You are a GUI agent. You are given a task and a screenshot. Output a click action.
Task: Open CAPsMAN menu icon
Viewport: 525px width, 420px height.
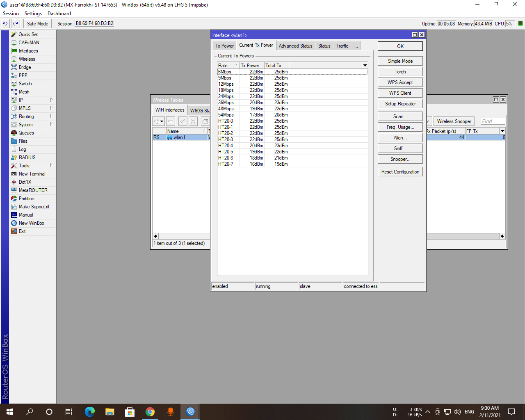pos(14,43)
